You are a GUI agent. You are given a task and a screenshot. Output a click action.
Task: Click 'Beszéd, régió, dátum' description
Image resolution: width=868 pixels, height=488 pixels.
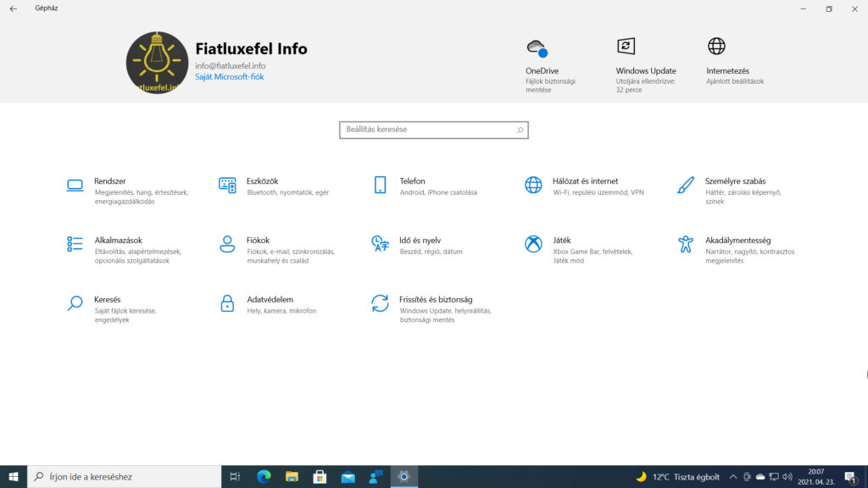(431, 252)
